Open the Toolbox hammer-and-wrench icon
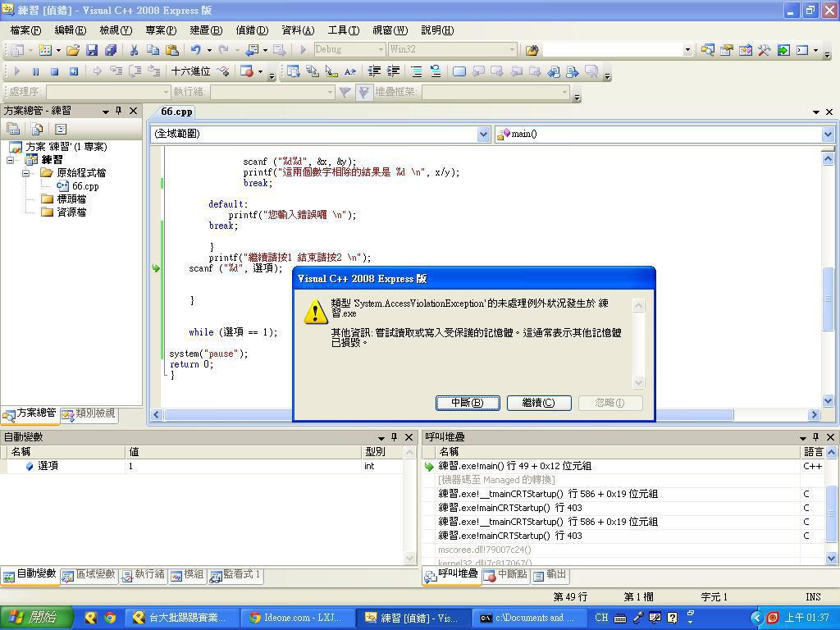Viewport: 840px width, 630px height. pyautogui.click(x=764, y=50)
